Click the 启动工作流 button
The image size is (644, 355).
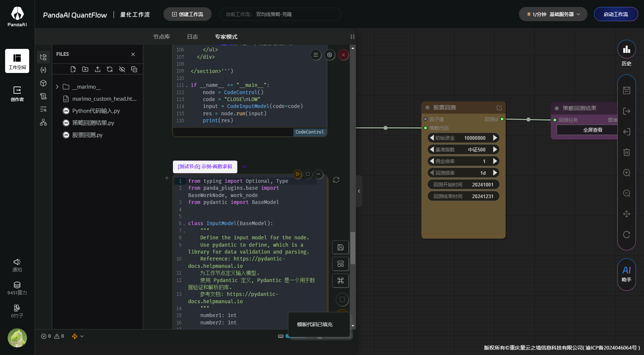pyautogui.click(x=616, y=14)
